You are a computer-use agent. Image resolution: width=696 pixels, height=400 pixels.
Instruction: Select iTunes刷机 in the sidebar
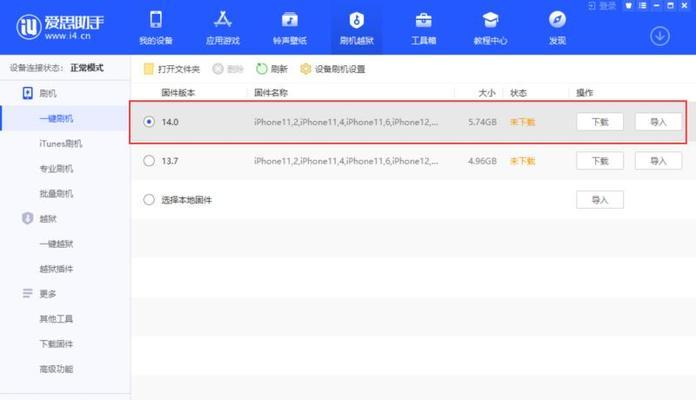coord(61,143)
